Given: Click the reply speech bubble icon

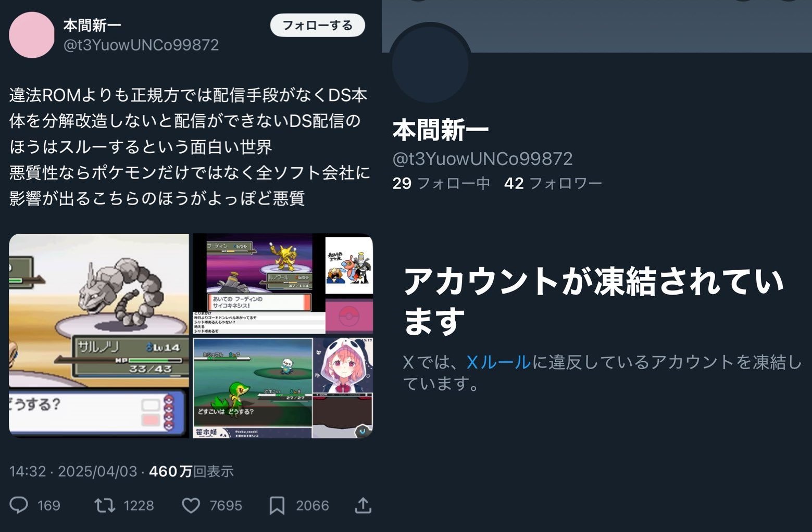Looking at the screenshot, I should 19,505.
